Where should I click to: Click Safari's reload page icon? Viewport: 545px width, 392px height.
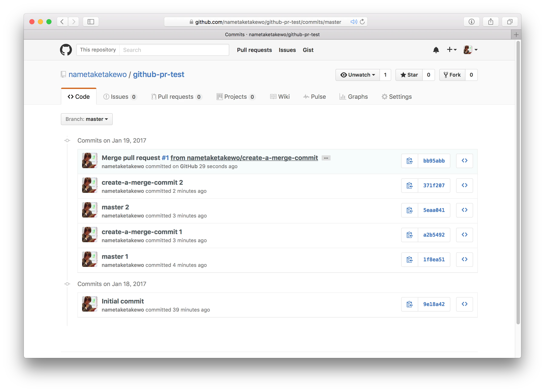coord(362,22)
